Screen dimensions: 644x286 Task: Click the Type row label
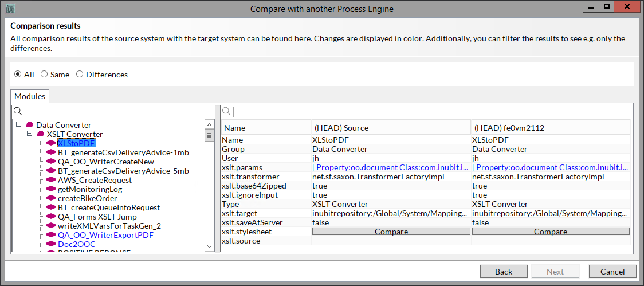pos(230,204)
